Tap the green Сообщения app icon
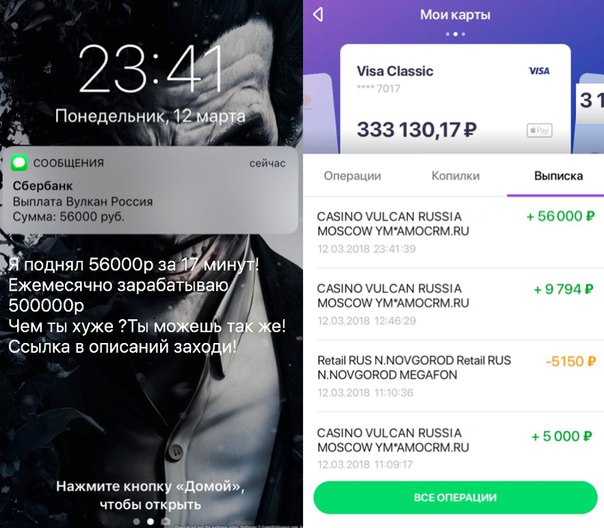The height and width of the screenshot is (528, 604). click(19, 163)
